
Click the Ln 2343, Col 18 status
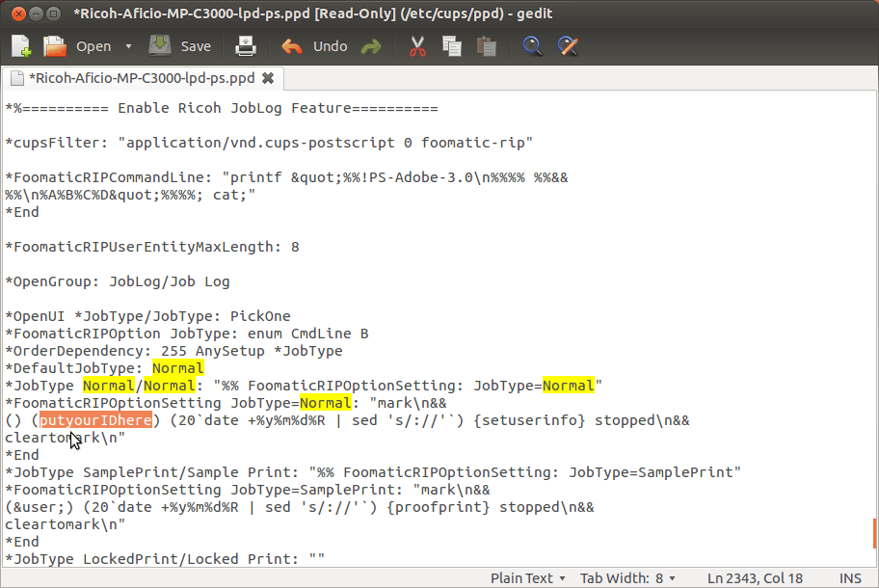[x=755, y=578]
